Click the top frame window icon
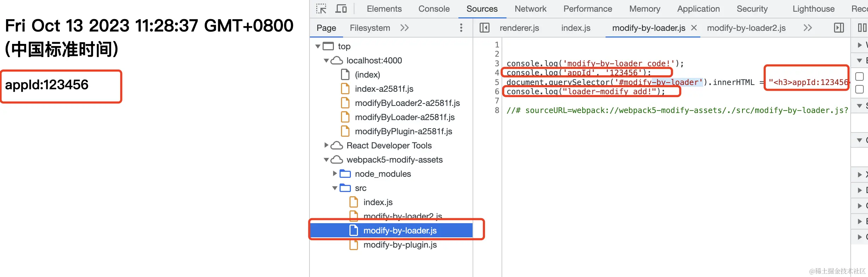This screenshot has width=868, height=277. click(x=328, y=46)
